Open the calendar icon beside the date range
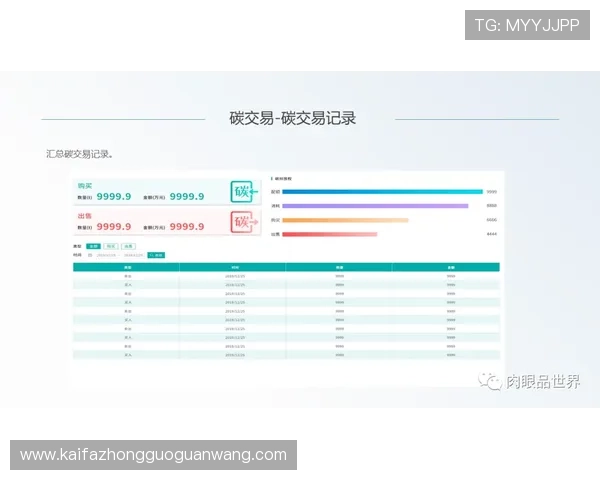Viewport: 600px width, 480px height. 90,255
